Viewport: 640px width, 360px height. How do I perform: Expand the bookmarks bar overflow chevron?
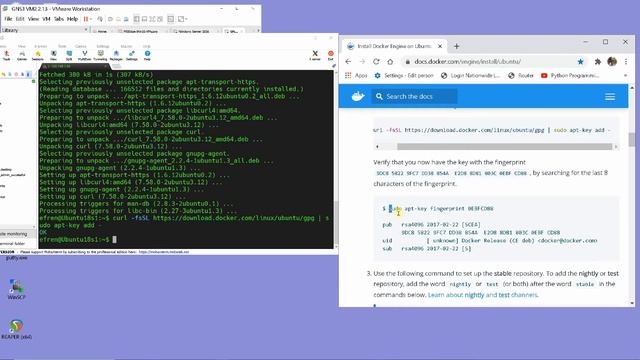tap(625, 76)
